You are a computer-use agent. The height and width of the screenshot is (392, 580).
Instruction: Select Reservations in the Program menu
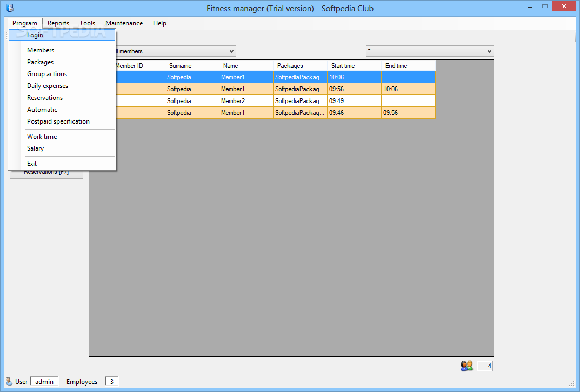62,98
